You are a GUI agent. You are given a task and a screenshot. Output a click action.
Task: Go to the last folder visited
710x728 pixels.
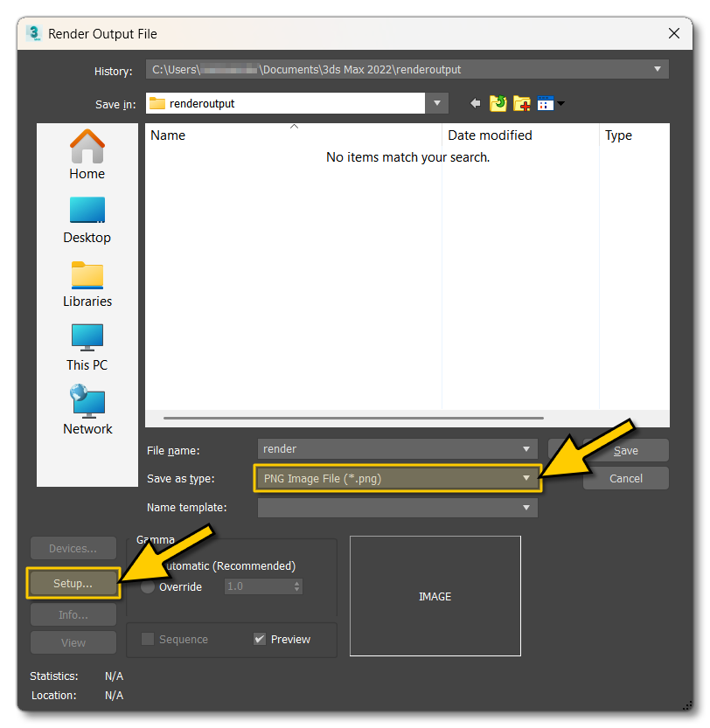(x=498, y=103)
